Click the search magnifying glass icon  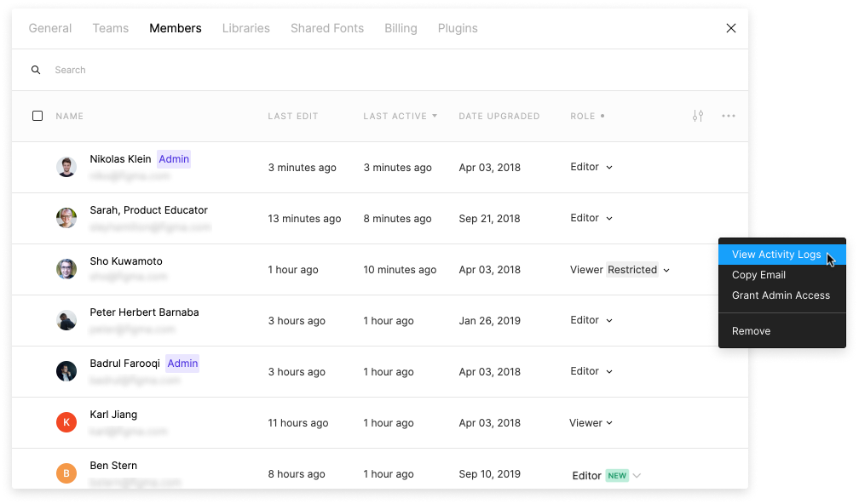[35, 69]
